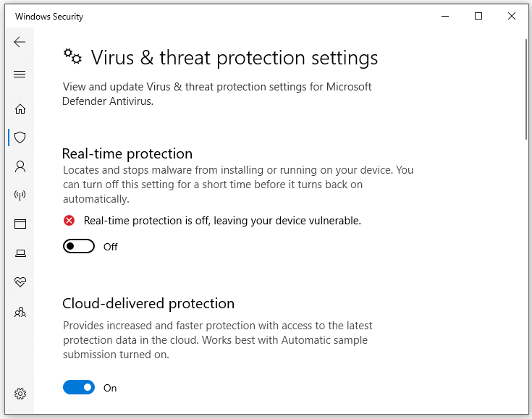
Task: Click the Off label beside Real-time toggle
Action: point(110,247)
